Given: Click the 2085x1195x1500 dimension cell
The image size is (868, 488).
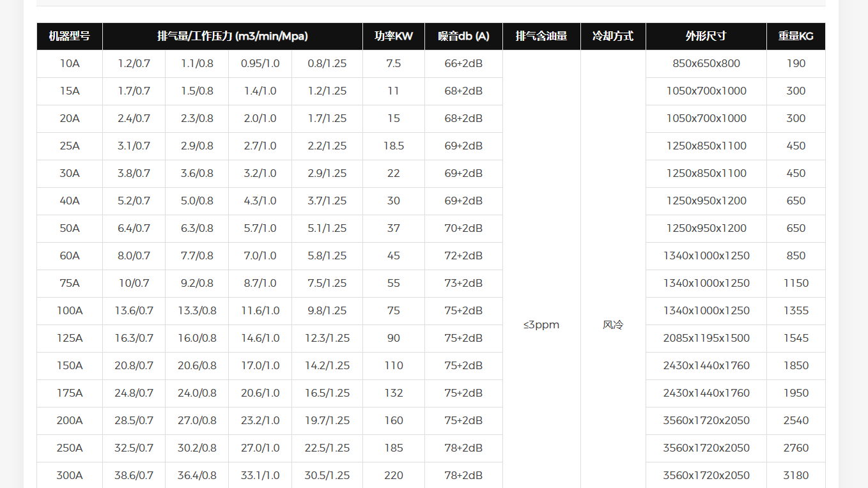Looking at the screenshot, I should click(x=706, y=339).
